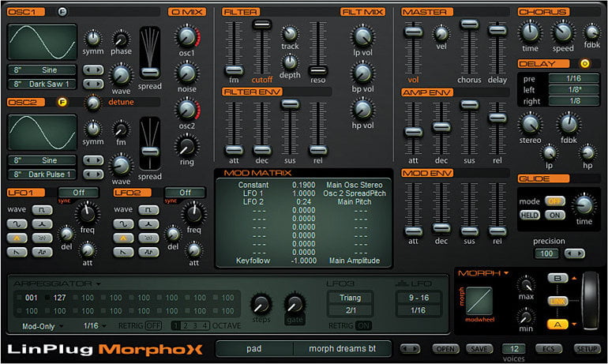Select the square wave for LFO1
The image size is (608, 364).
[x=42, y=210]
